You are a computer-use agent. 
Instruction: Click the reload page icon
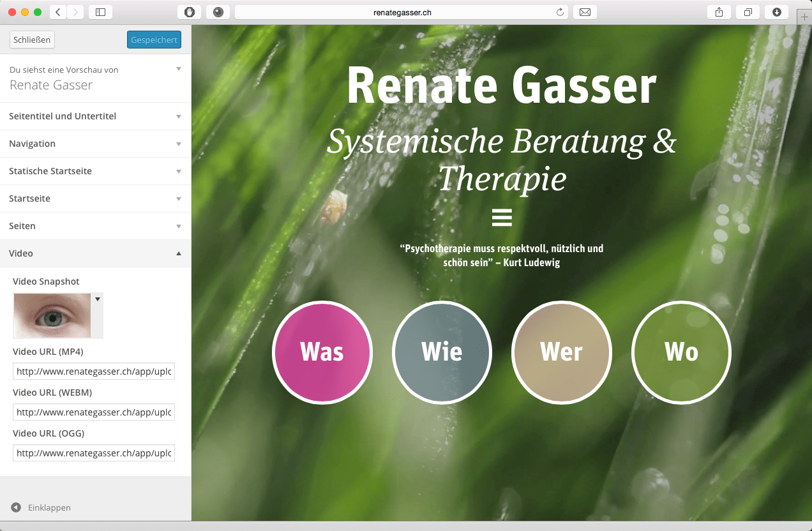[560, 12]
